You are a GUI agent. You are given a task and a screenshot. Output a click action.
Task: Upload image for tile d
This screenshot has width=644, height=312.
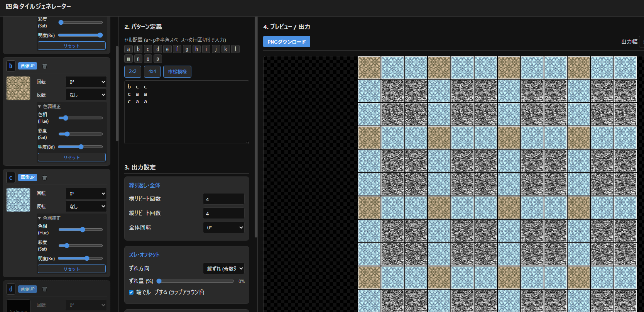27,289
